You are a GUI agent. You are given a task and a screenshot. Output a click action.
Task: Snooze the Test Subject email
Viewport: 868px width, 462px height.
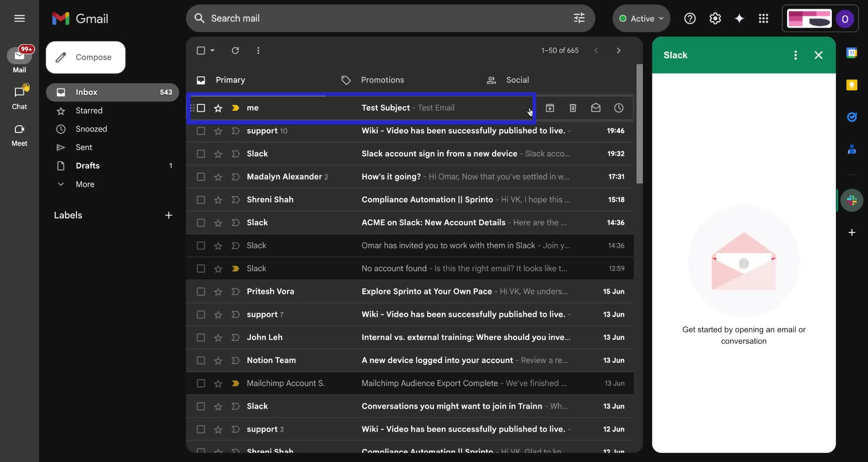click(618, 108)
